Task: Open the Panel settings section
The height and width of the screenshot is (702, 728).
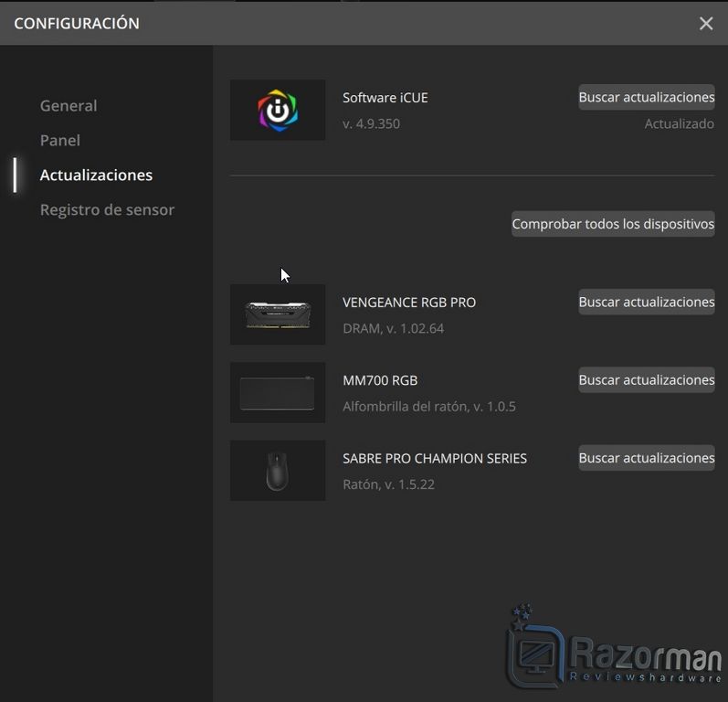Action: click(x=60, y=140)
